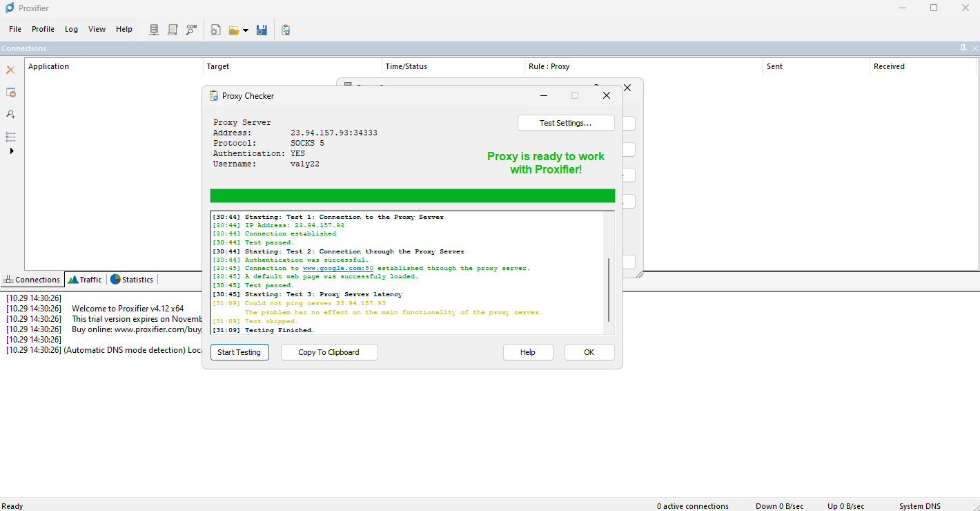The width and height of the screenshot is (980, 511).
Task: Launch Proxy Checker from the toolbar
Action: [286, 30]
